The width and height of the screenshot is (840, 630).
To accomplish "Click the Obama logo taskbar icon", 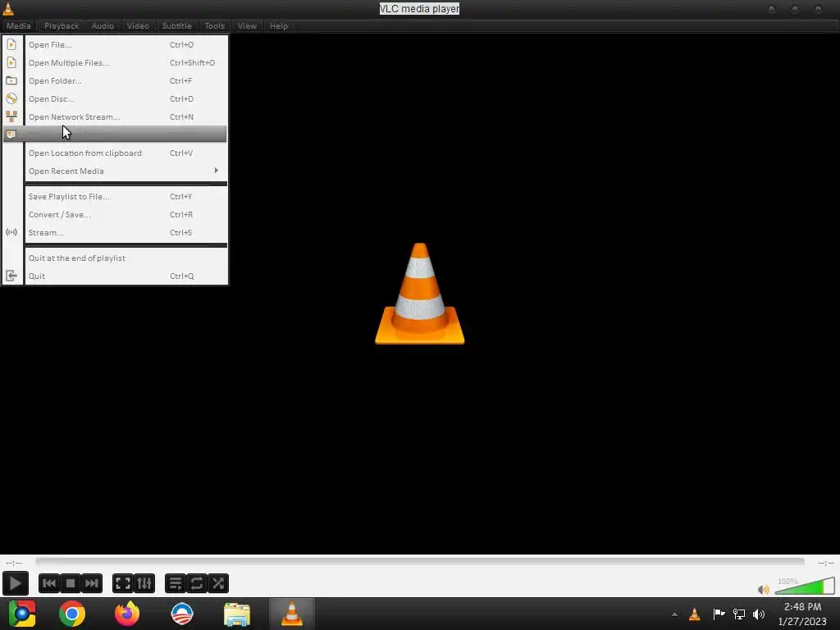I will click(182, 614).
